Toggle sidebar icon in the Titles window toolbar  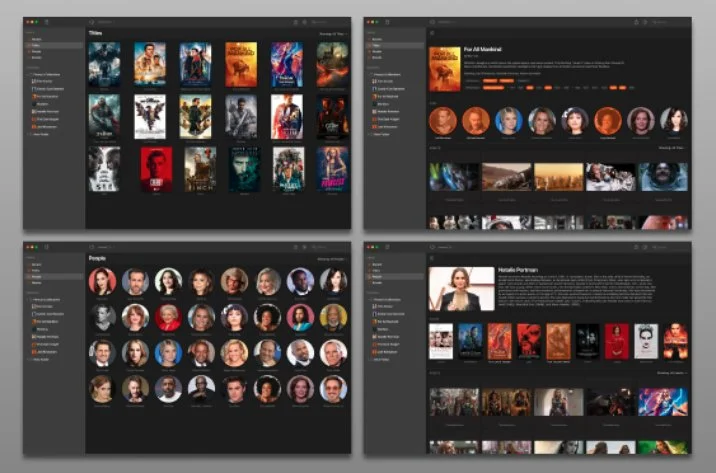[47, 22]
